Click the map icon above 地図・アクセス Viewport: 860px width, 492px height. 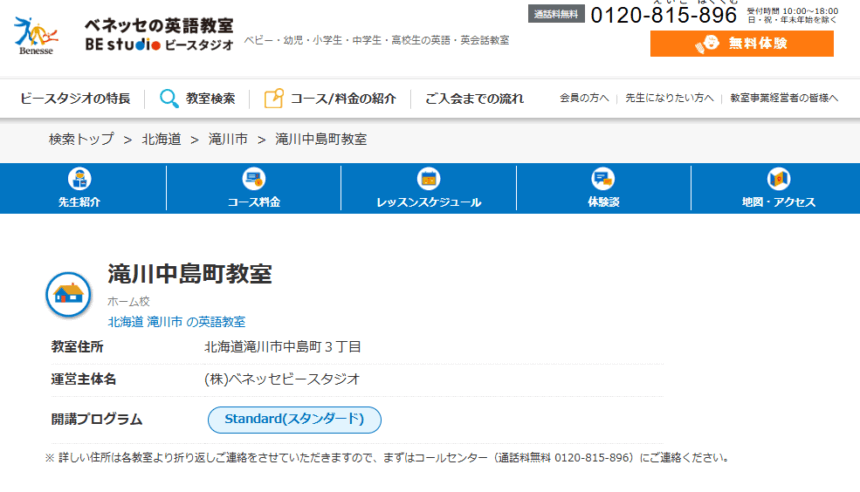point(779,179)
